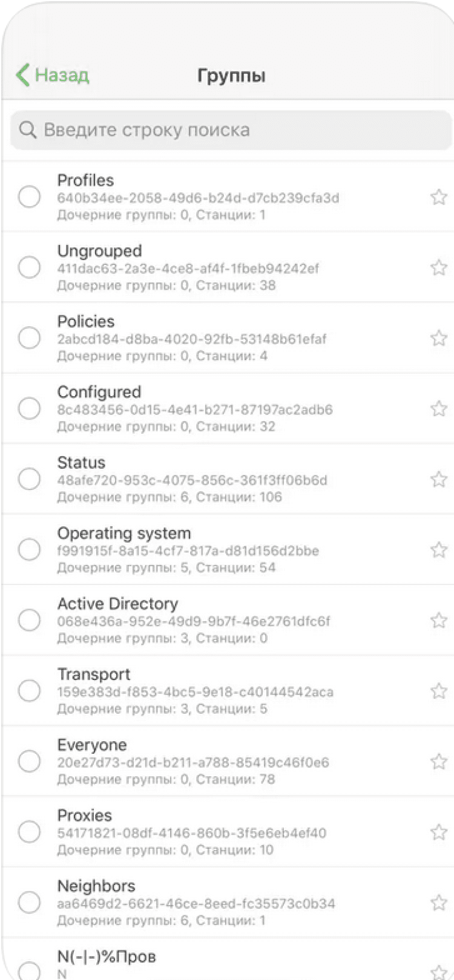Viewport: 454px width, 980px height.
Task: Select the Neighbors radio button
Action: (29, 902)
